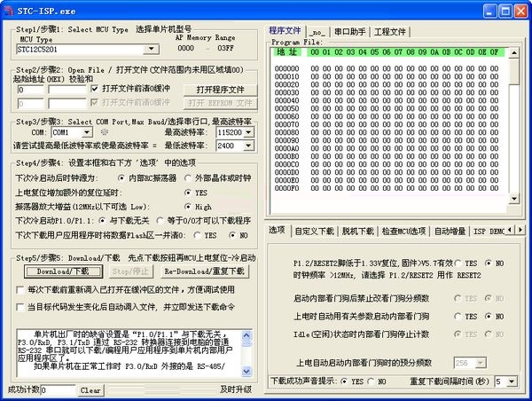
Task: Switch to the 自定义下载 tab
Action: tap(315, 232)
